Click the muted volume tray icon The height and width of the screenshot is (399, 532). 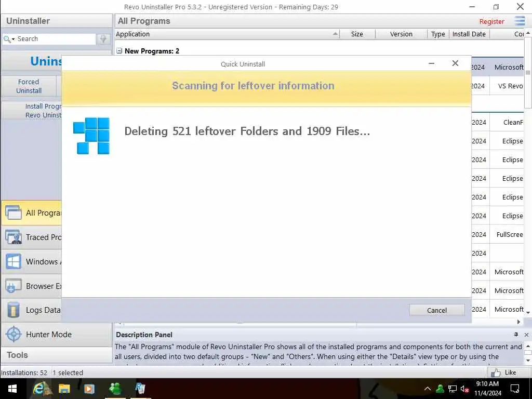tap(464, 389)
